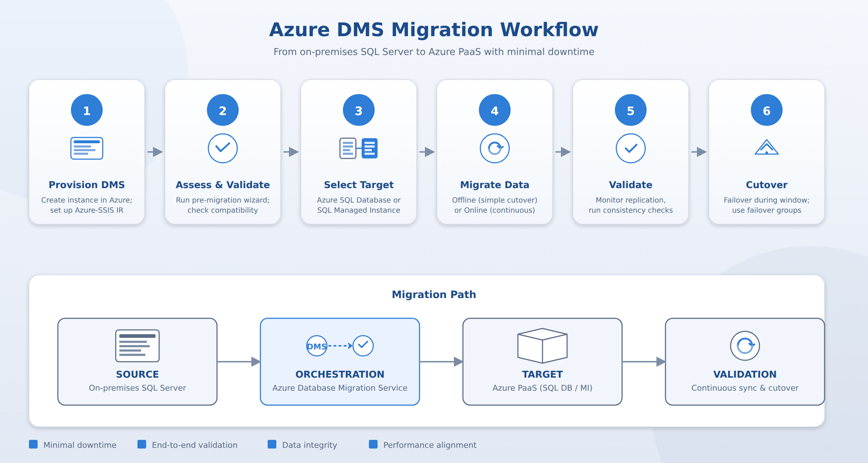Click the Cutover triangle icon
Image resolution: width=868 pixels, height=463 pixels.
[x=767, y=147]
